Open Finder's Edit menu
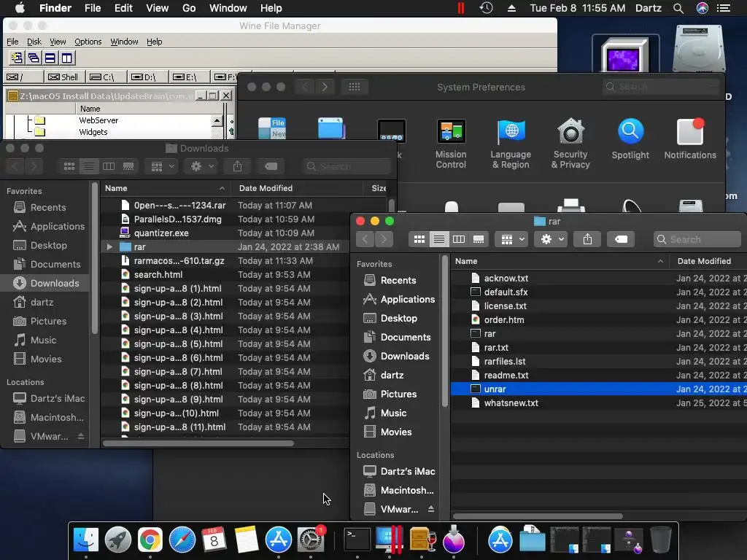 point(123,8)
